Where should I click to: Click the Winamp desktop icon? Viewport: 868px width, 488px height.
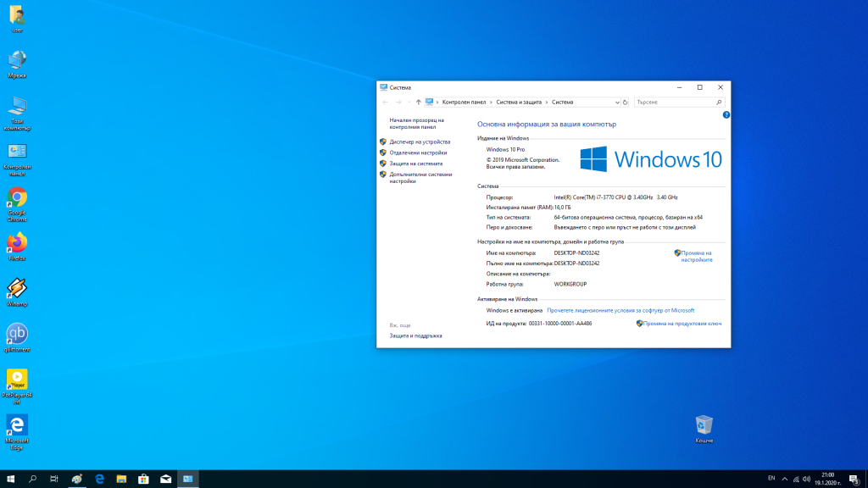coord(17,288)
